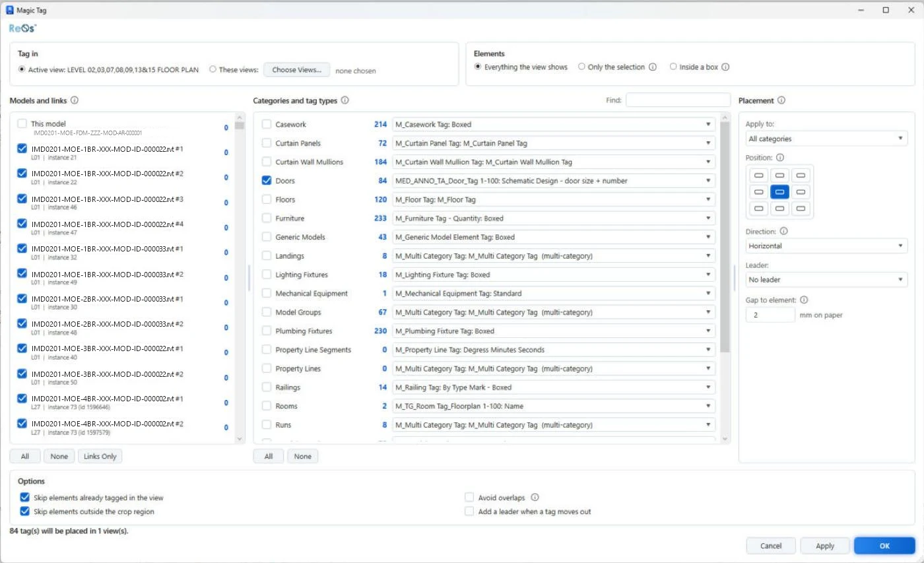Click the info icon beside Categories and tag types
Image resolution: width=924 pixels, height=563 pixels.
[345, 101]
